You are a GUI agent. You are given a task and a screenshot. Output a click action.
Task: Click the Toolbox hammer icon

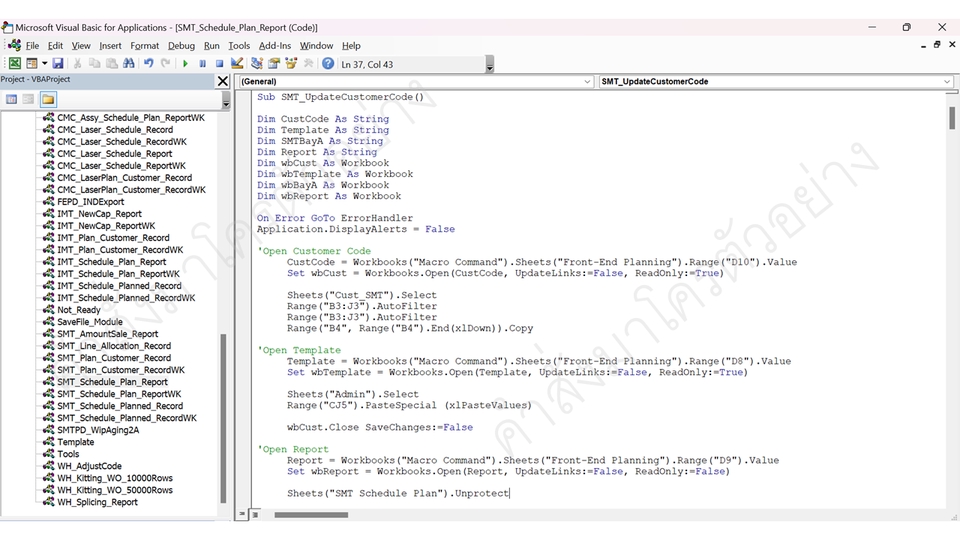(x=308, y=64)
